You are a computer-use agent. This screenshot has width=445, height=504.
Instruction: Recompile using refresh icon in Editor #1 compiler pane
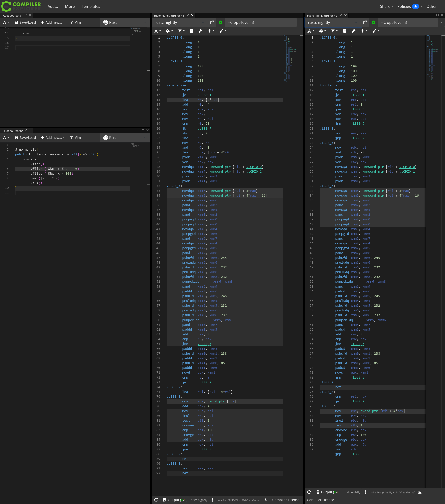tap(156, 500)
